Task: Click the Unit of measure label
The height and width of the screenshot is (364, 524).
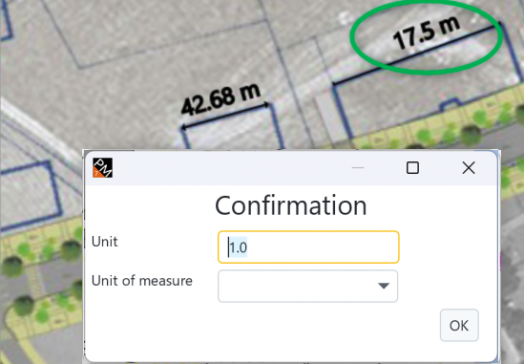Action: click(142, 281)
